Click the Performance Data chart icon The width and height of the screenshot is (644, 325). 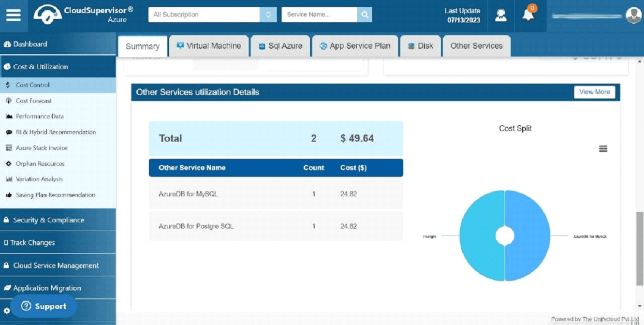click(x=9, y=117)
